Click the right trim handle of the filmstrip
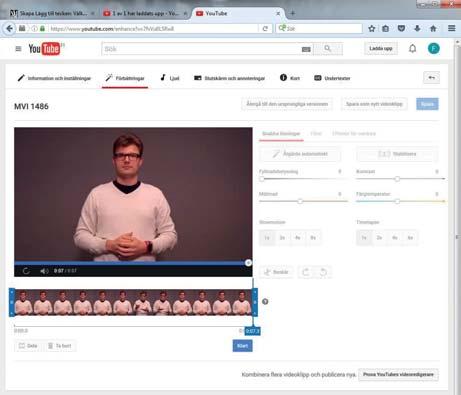The image size is (461, 395). click(x=255, y=302)
